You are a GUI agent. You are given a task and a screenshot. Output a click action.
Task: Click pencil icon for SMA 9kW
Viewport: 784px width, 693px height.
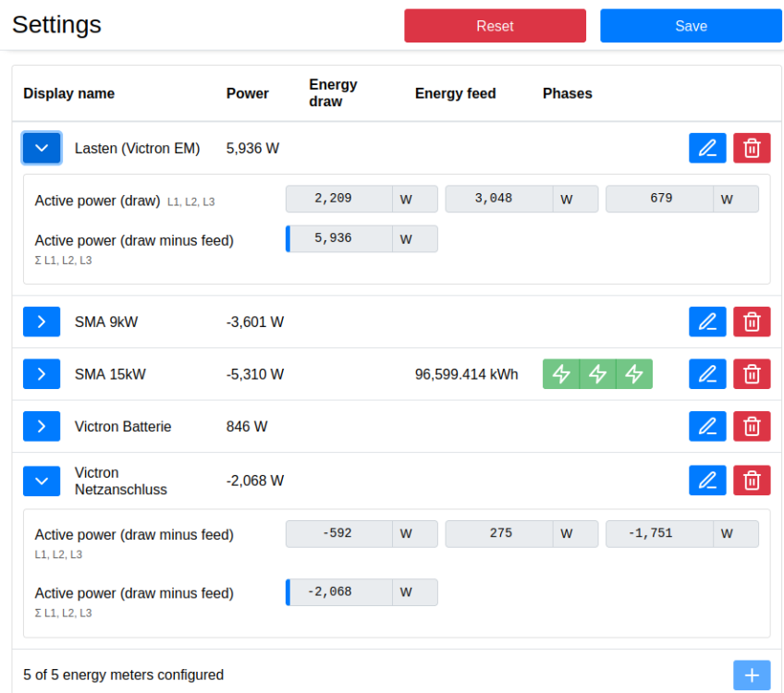tap(707, 322)
